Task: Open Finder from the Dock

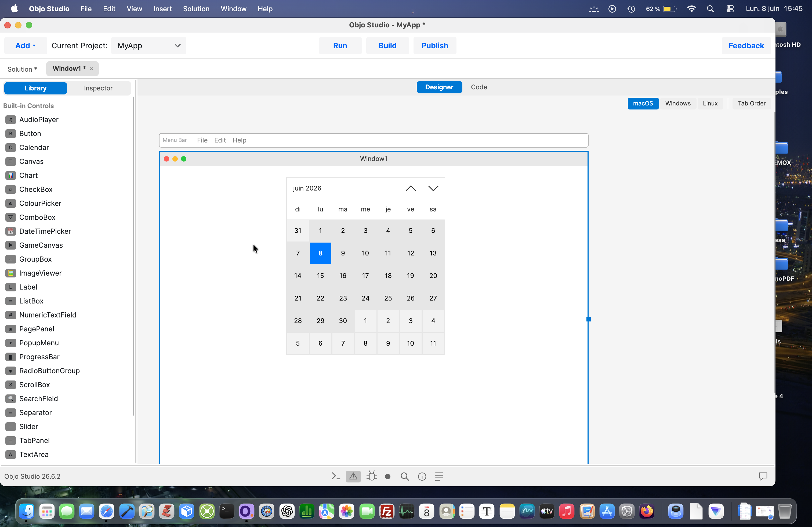Action: [27, 511]
